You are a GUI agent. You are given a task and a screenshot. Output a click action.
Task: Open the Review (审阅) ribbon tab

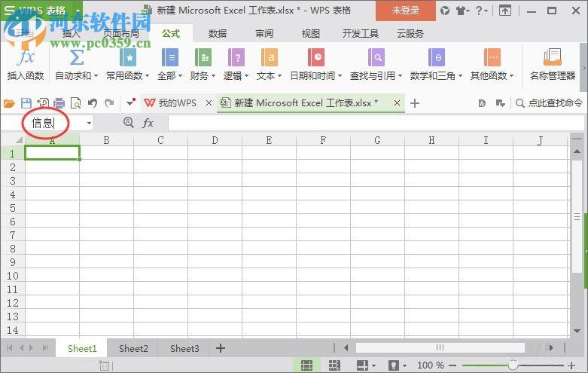[x=264, y=34]
